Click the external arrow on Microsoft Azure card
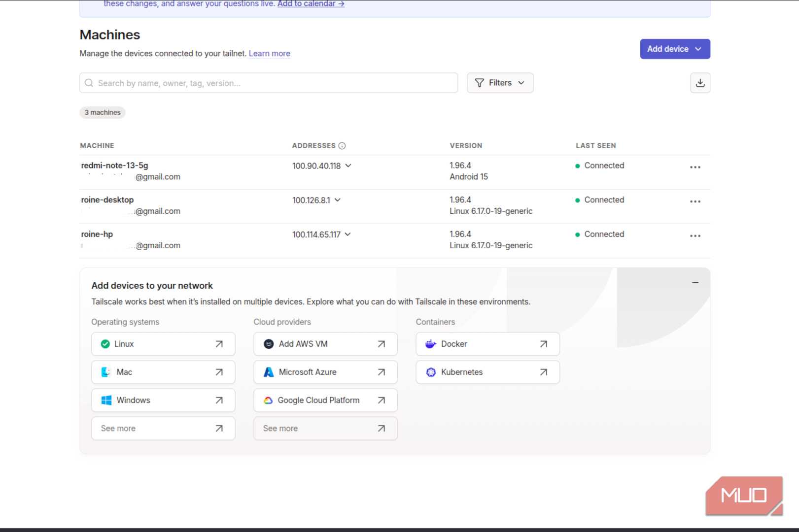 (x=382, y=372)
